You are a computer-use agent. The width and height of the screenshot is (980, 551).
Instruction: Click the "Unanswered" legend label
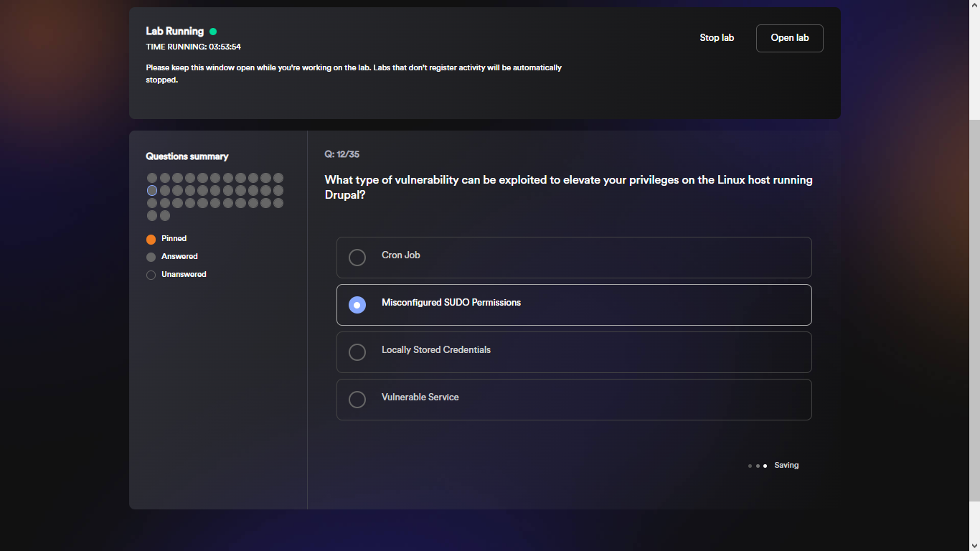click(x=184, y=274)
